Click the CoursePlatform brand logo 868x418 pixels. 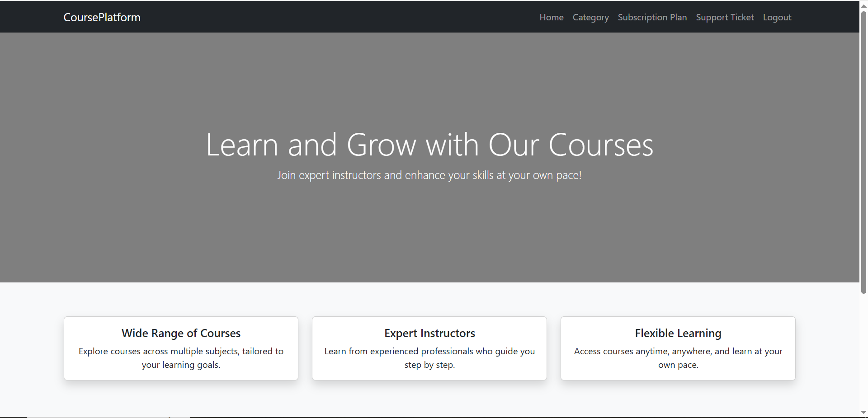click(102, 17)
